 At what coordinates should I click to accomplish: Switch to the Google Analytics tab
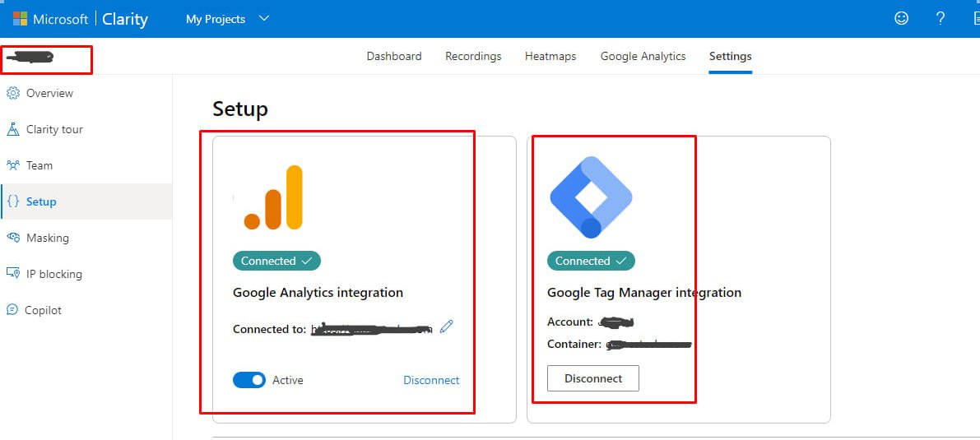[643, 56]
